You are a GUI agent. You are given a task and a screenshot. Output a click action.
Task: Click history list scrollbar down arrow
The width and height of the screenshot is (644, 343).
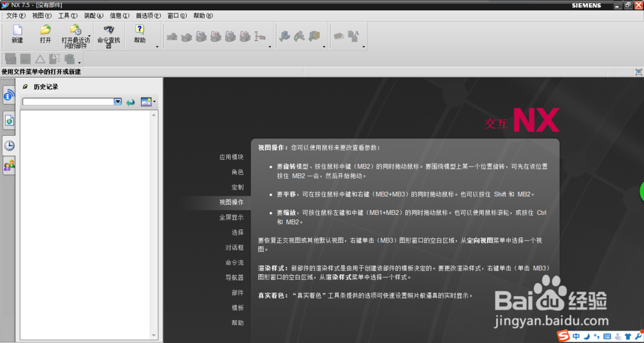click(154, 335)
